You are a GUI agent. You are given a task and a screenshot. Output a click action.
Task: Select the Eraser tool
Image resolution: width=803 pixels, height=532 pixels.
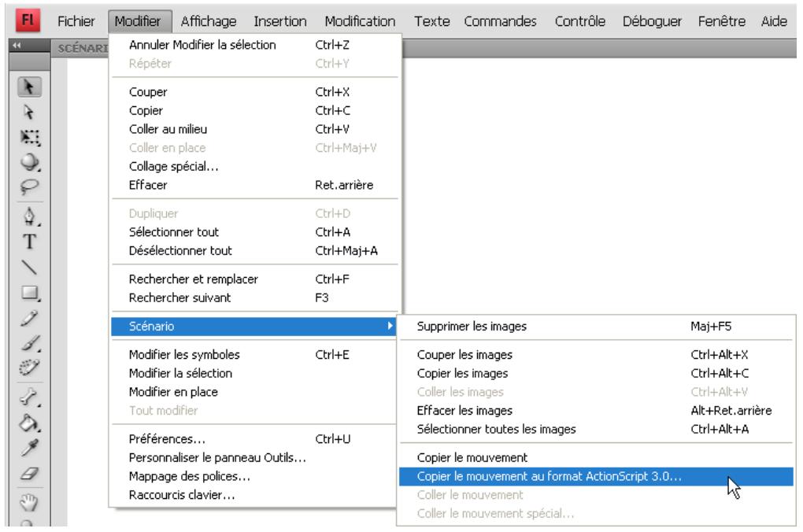30,474
